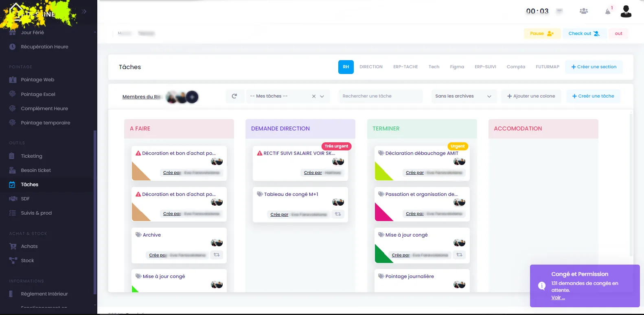Open the user profile avatar menu

(626, 11)
